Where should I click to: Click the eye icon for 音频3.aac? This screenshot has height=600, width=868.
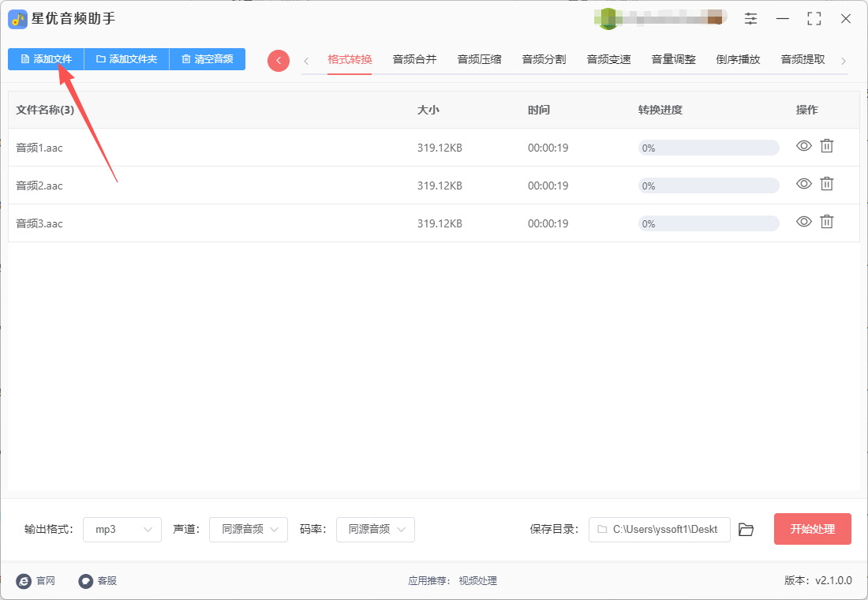tap(803, 222)
